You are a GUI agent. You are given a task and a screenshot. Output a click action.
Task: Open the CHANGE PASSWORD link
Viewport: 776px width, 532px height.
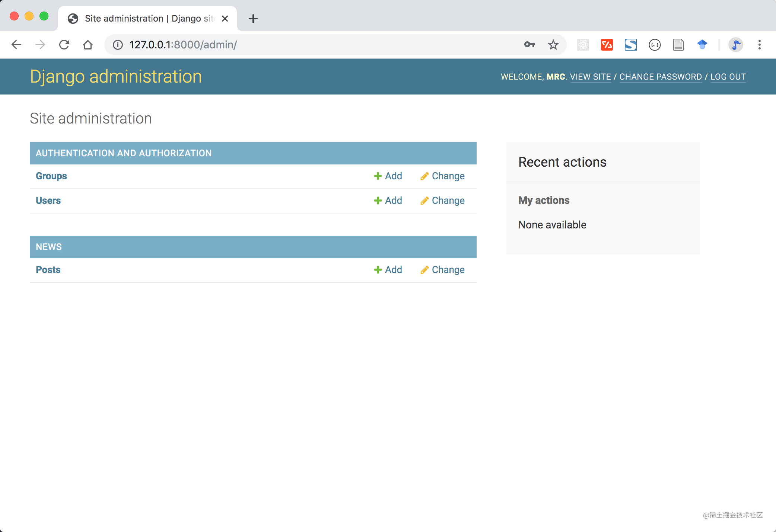point(661,77)
